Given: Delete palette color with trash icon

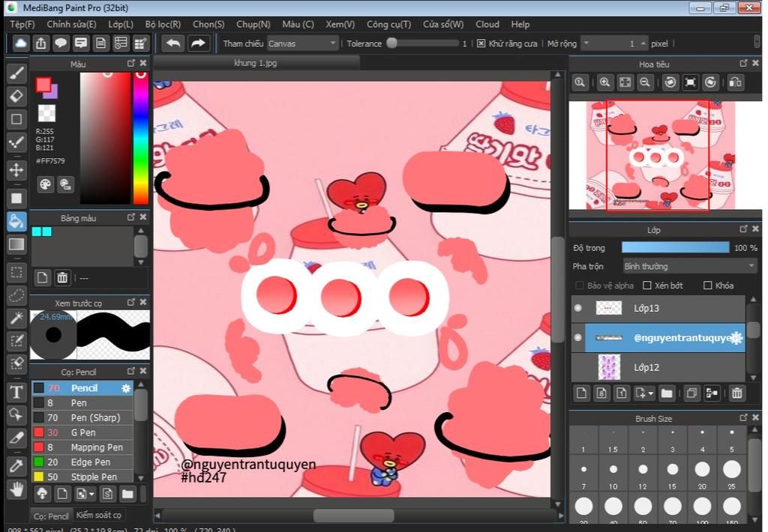Looking at the screenshot, I should tap(62, 278).
